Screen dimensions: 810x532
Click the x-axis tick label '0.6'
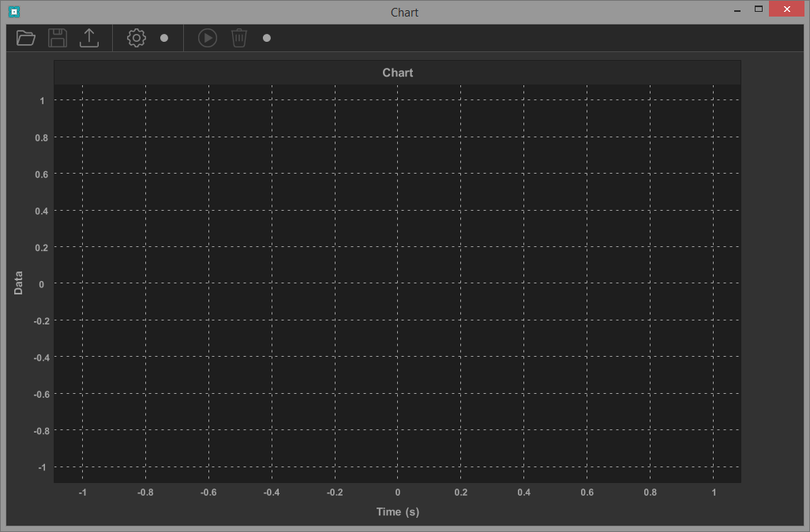587,493
